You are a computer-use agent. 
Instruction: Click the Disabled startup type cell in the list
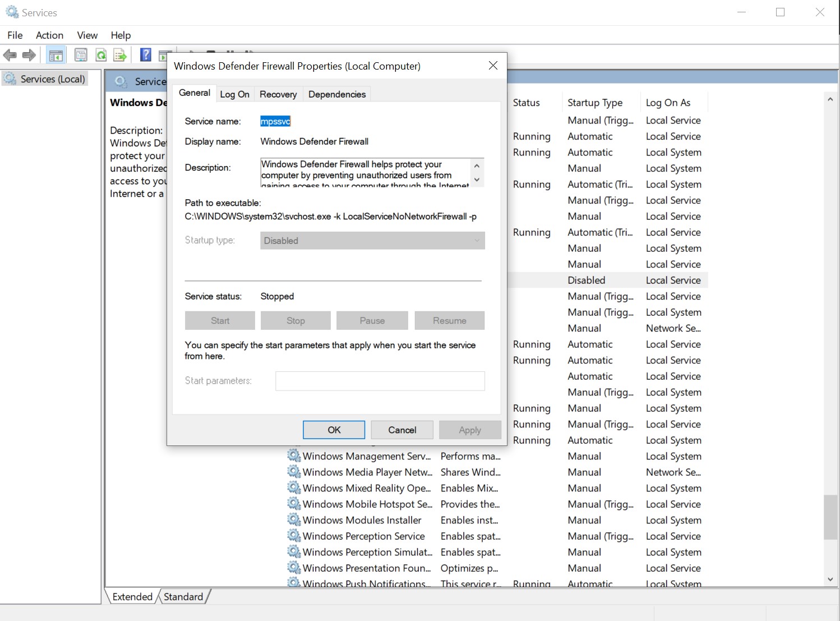pos(587,280)
